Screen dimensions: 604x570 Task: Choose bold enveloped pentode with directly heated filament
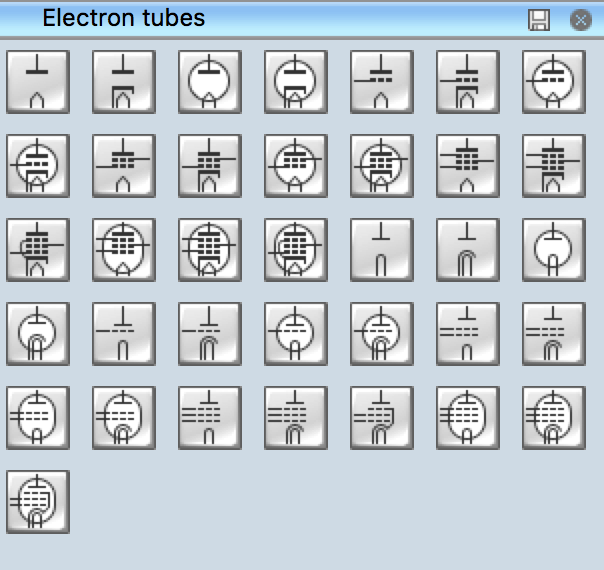124,250
